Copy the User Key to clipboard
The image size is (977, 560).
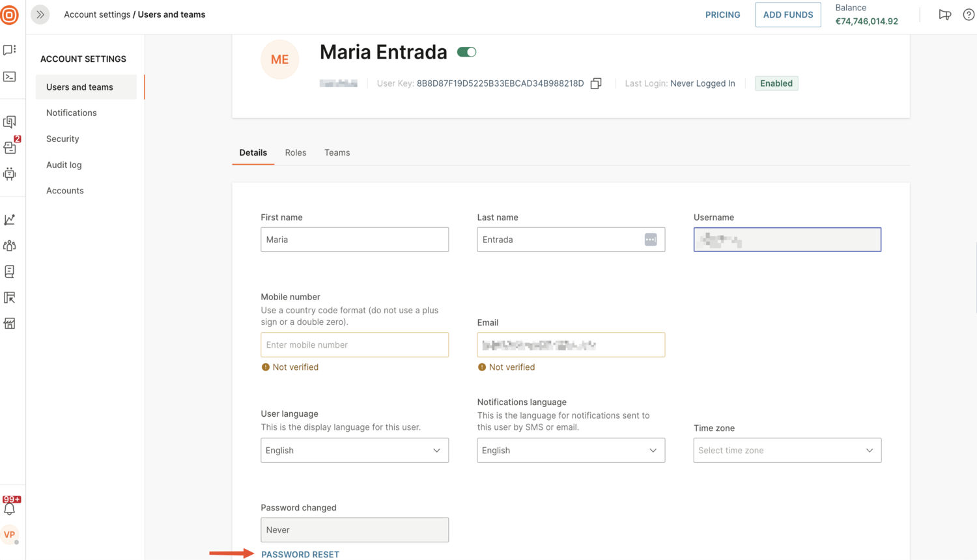click(596, 83)
